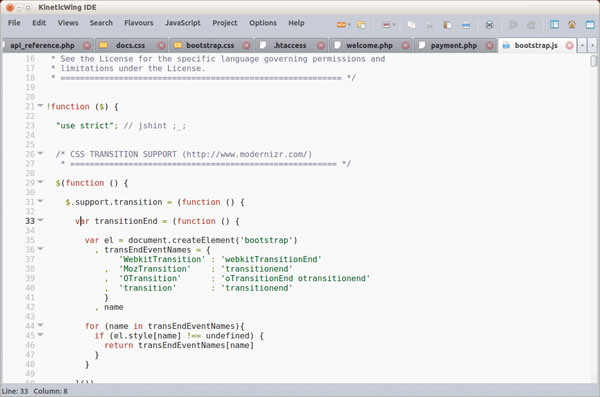
Task: Click 'oTransitionEnd otransitionend' on line 39
Action: (x=295, y=278)
